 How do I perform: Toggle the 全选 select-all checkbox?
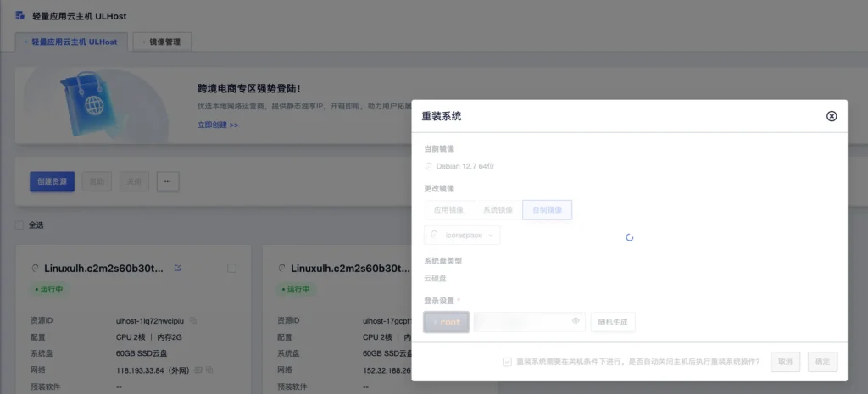tap(19, 225)
